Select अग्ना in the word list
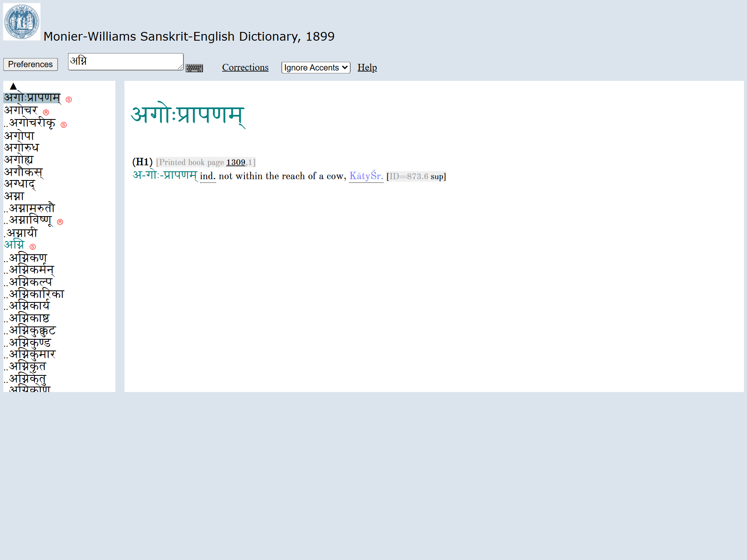 click(x=14, y=196)
